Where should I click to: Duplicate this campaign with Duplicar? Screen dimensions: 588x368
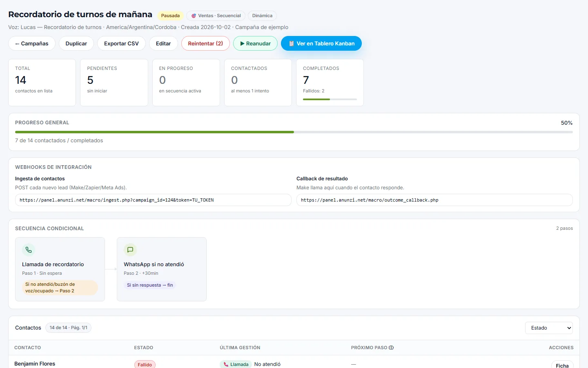(x=76, y=43)
